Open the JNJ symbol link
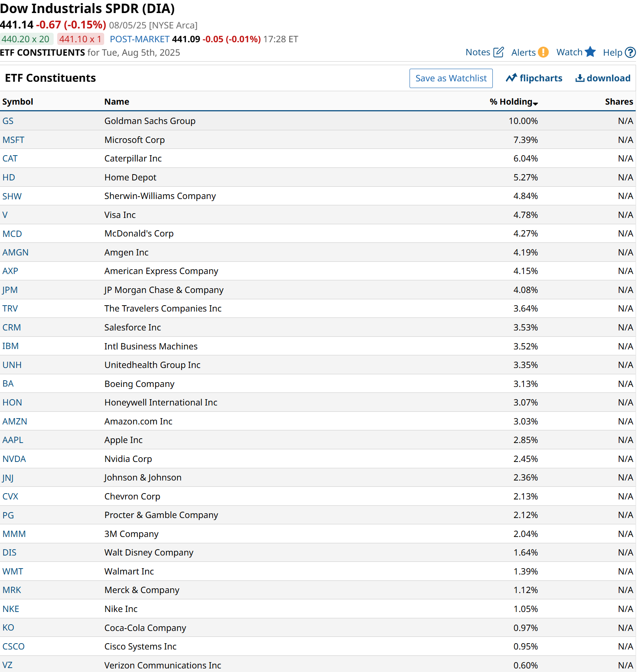Screen dimensions: 638x672 tap(8, 478)
